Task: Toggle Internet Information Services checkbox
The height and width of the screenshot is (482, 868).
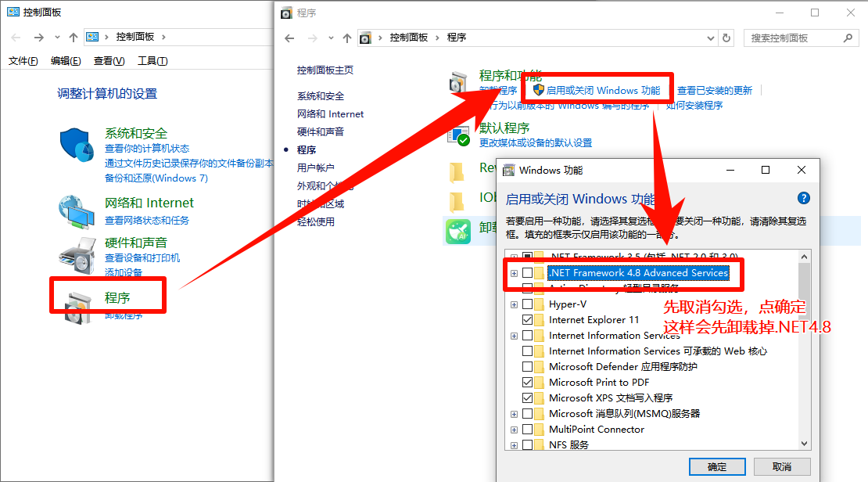Action: point(528,335)
